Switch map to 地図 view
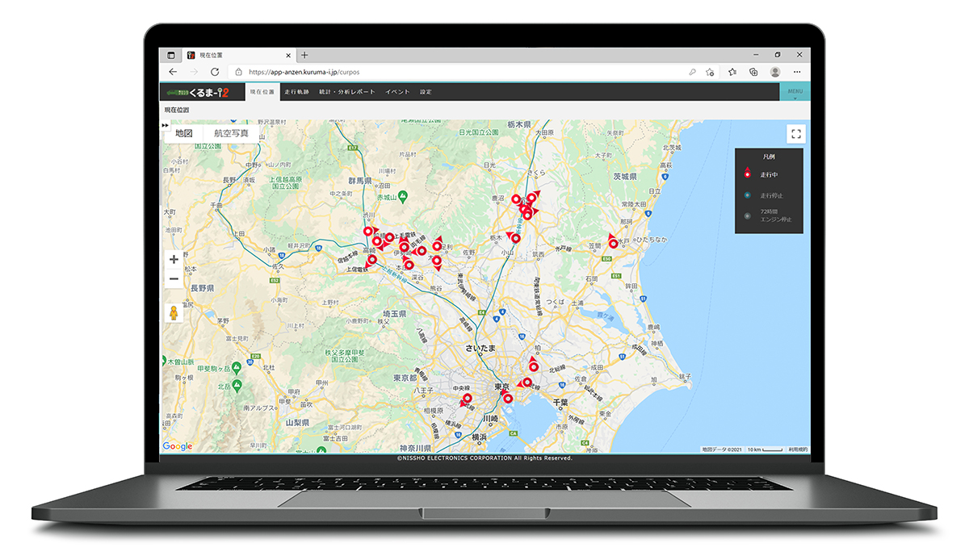The width and height of the screenshot is (969, 560). tap(184, 133)
